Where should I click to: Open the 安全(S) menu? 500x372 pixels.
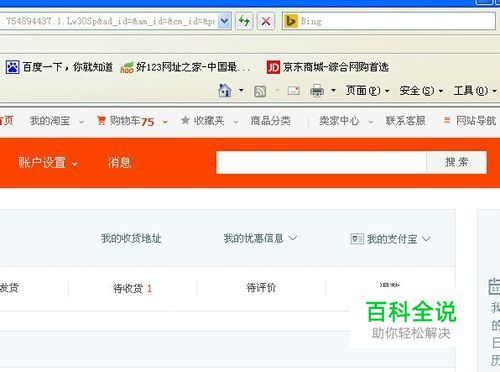pyautogui.click(x=421, y=90)
